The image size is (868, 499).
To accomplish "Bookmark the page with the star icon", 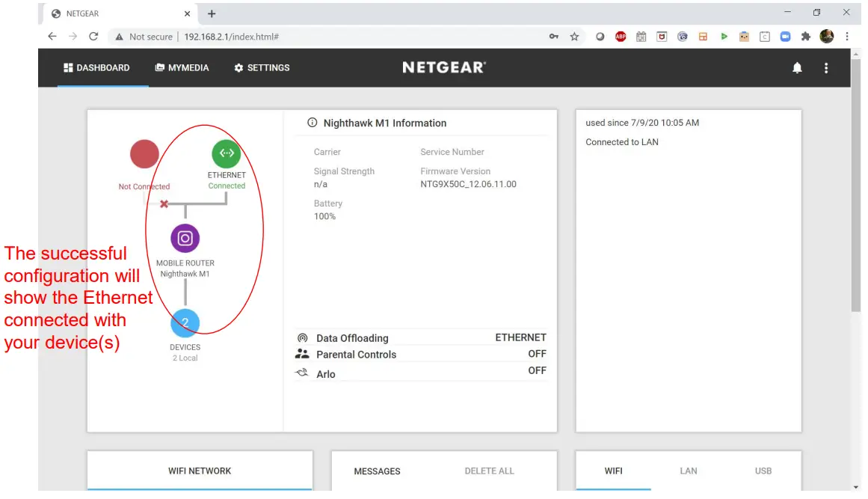I will point(573,36).
